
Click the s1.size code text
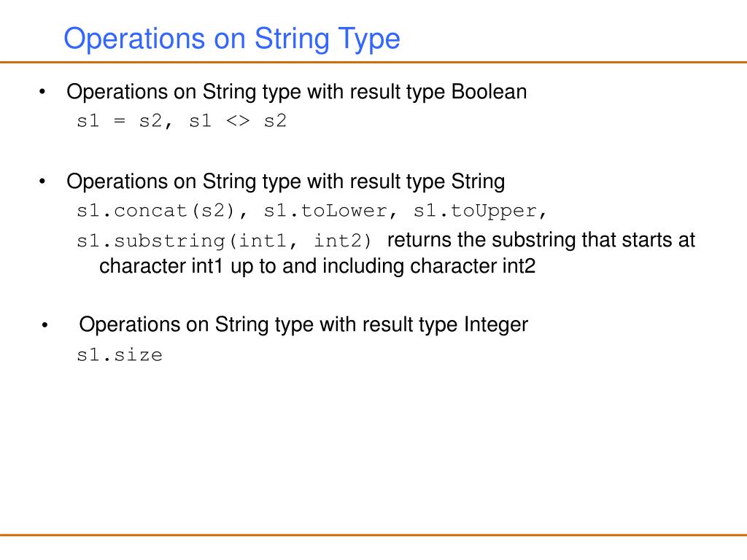click(x=120, y=355)
